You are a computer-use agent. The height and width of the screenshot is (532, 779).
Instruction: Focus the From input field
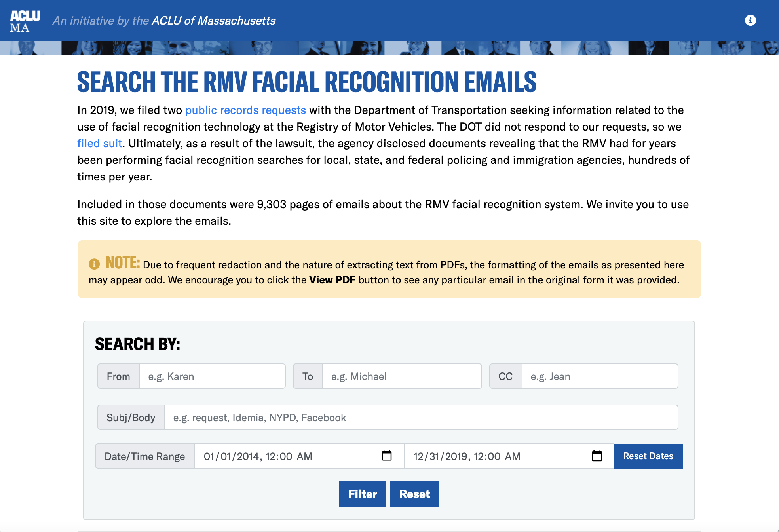(x=212, y=376)
